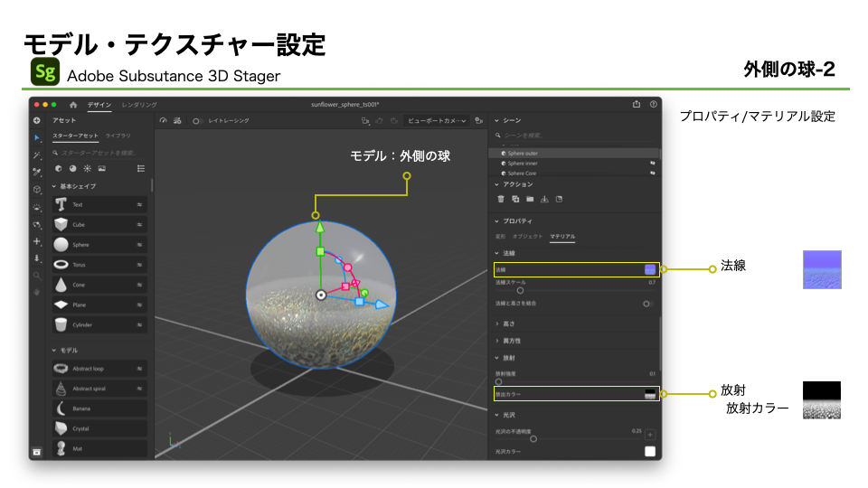Click the frame selection icon in viewport bar
The width and height of the screenshot is (868, 488).
364,120
